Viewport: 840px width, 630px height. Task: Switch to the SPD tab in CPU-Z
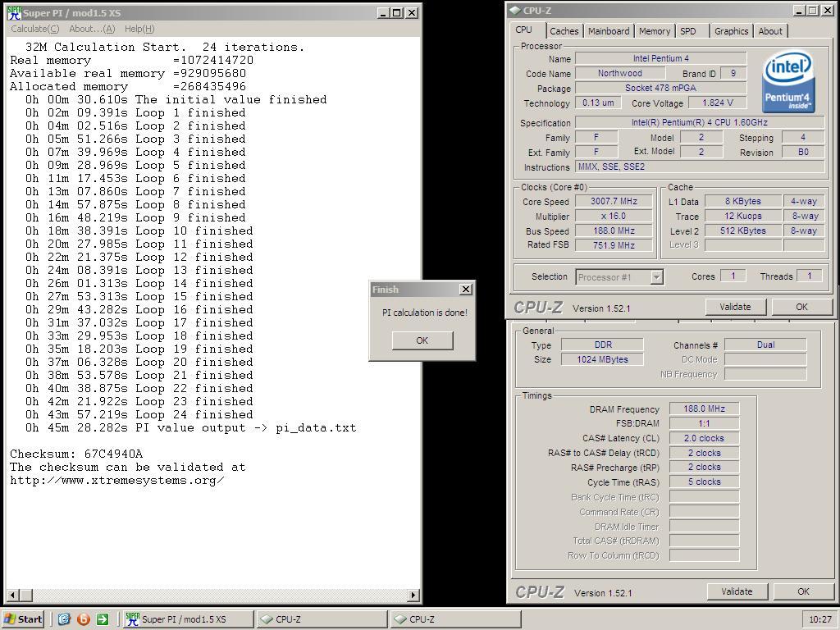688,31
